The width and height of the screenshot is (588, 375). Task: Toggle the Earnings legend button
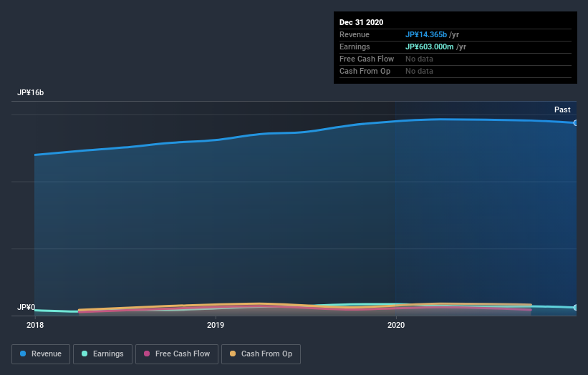102,354
